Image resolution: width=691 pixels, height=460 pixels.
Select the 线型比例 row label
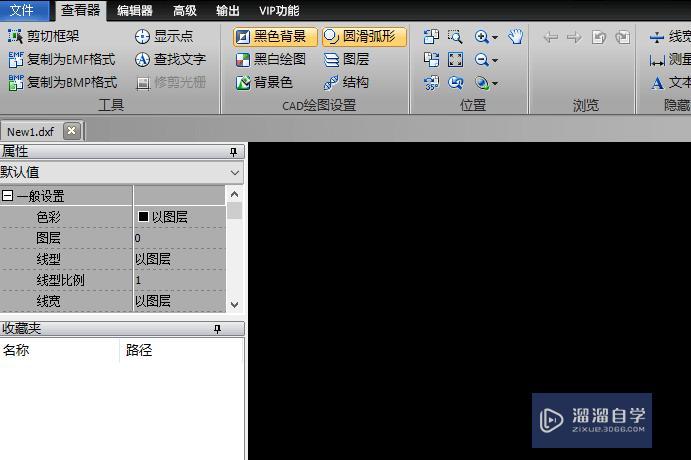pyautogui.click(x=60, y=280)
